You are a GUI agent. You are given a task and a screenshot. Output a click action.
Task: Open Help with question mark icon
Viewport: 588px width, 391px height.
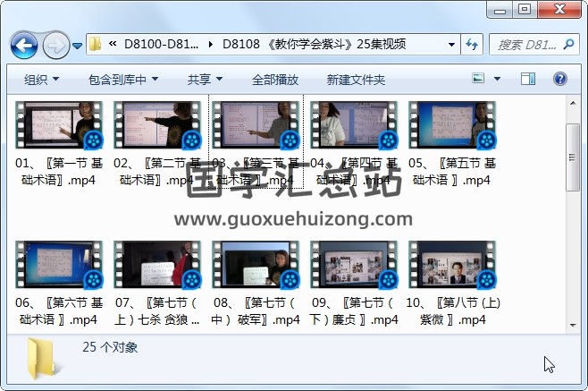(560, 79)
